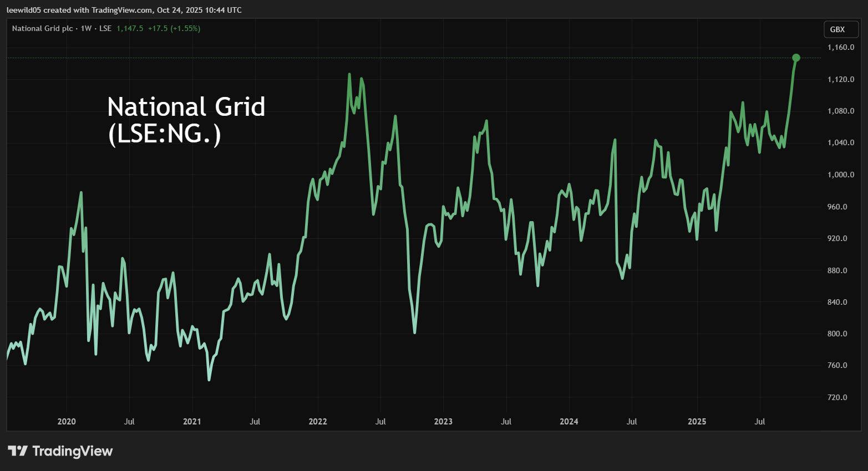Click the 2020 label on time axis
The image size is (868, 471).
click(x=67, y=422)
